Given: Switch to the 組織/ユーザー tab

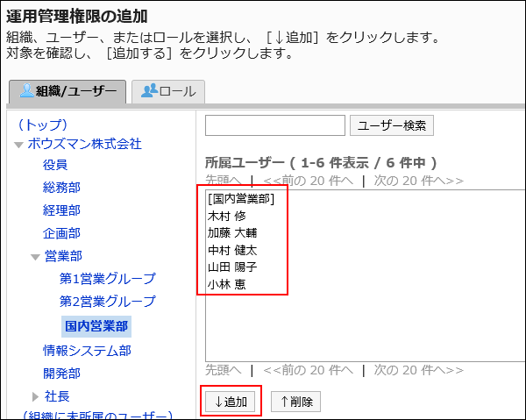Looking at the screenshot, I should [x=68, y=91].
